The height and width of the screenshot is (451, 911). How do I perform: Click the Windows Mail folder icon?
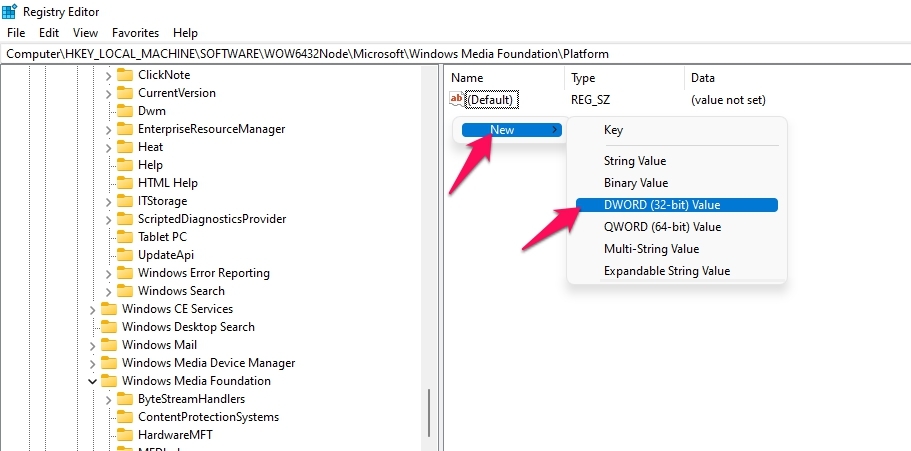pos(109,345)
